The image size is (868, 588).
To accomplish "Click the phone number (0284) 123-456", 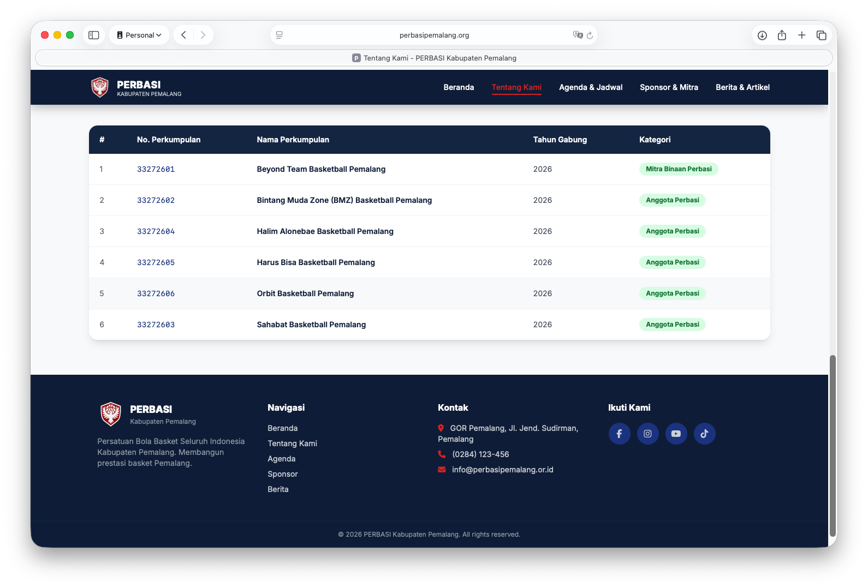I will 480,454.
